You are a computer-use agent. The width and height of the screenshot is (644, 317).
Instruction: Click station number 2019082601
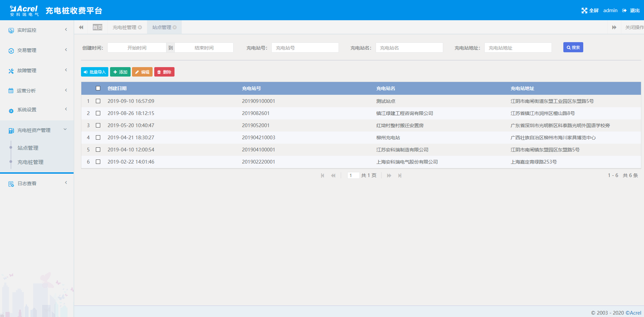pyautogui.click(x=256, y=113)
